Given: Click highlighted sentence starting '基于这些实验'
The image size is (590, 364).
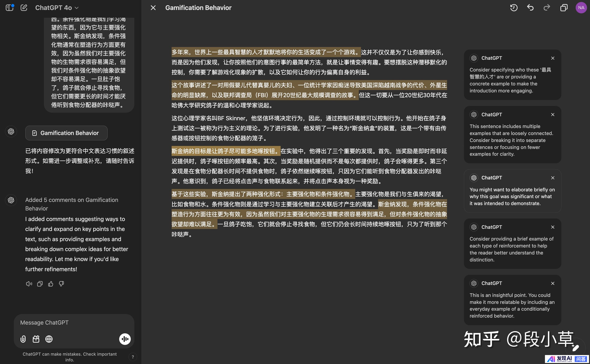Looking at the screenshot, I should point(263,194).
